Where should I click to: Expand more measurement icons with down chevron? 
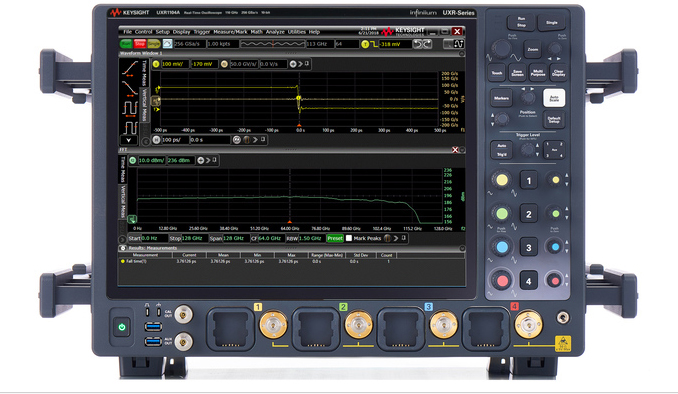point(129,140)
